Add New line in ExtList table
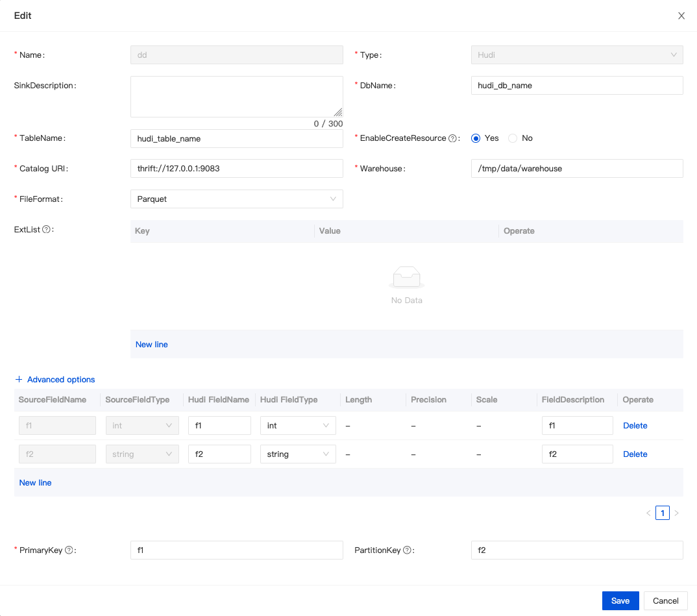Screen dimensions: 697x616 (x=152, y=345)
